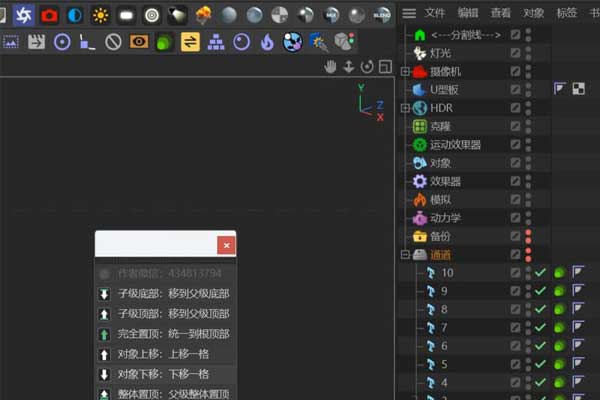
Task: Toggle the layer box of 克隆 row
Action: 515,126
